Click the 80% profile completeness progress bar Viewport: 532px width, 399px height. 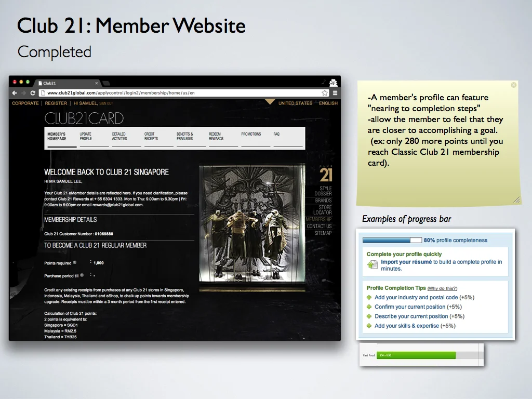tap(392, 240)
